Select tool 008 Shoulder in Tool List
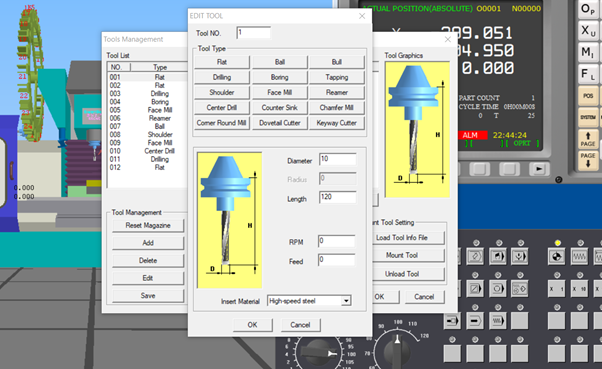602x369 pixels. [147, 135]
